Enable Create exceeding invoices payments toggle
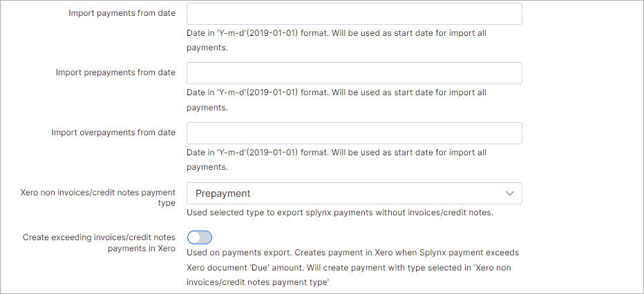 click(x=199, y=237)
